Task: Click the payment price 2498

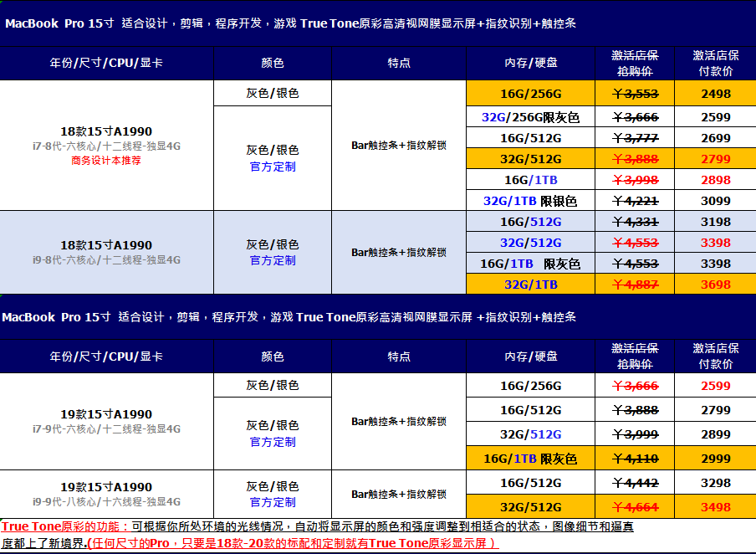Action: tap(716, 94)
